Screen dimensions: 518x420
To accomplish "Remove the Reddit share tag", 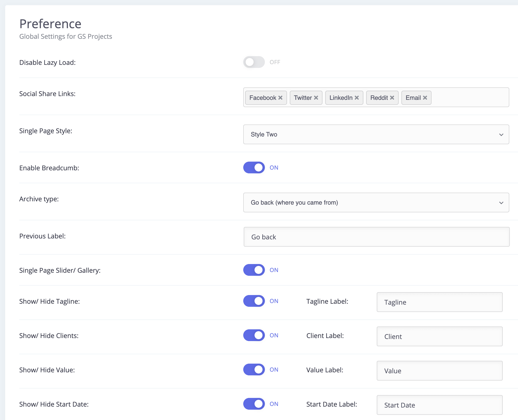I will [392, 97].
